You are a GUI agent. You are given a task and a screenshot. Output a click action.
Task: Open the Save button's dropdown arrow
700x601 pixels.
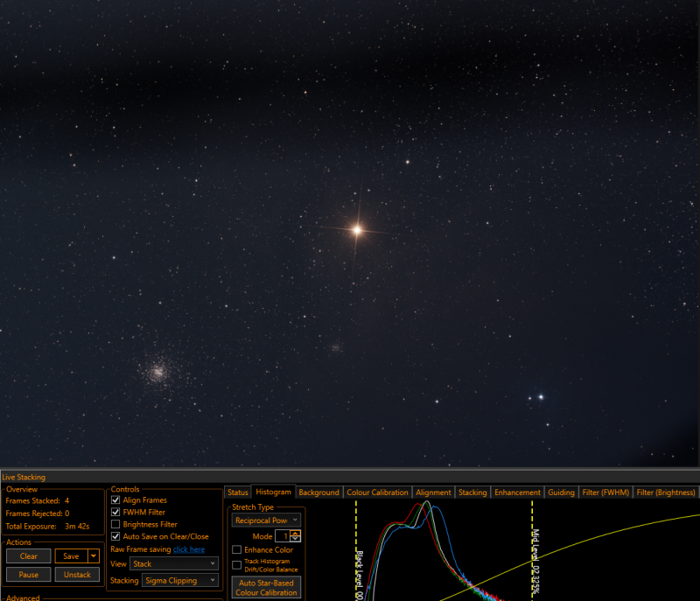pos(94,556)
